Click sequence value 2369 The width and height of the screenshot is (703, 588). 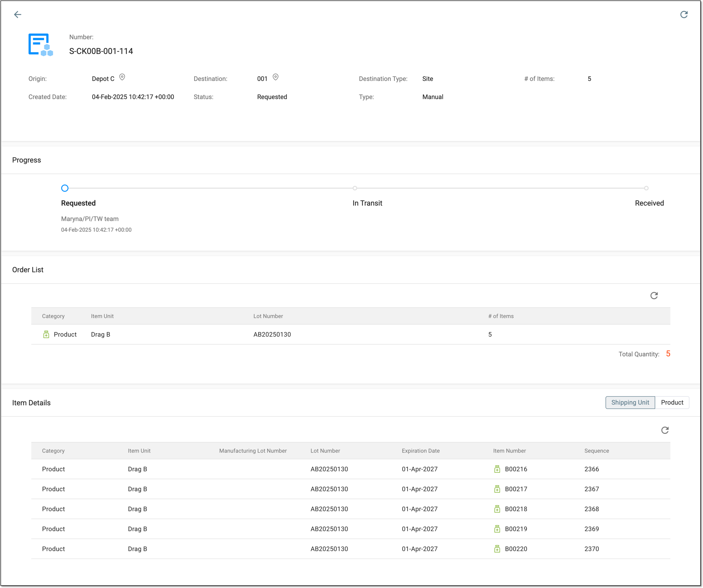pos(592,529)
